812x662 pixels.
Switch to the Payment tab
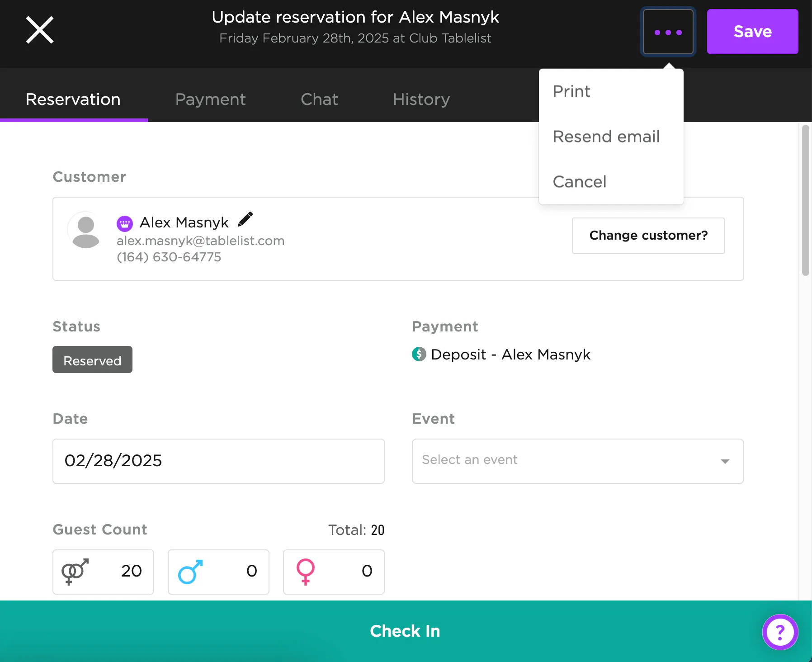click(x=210, y=99)
